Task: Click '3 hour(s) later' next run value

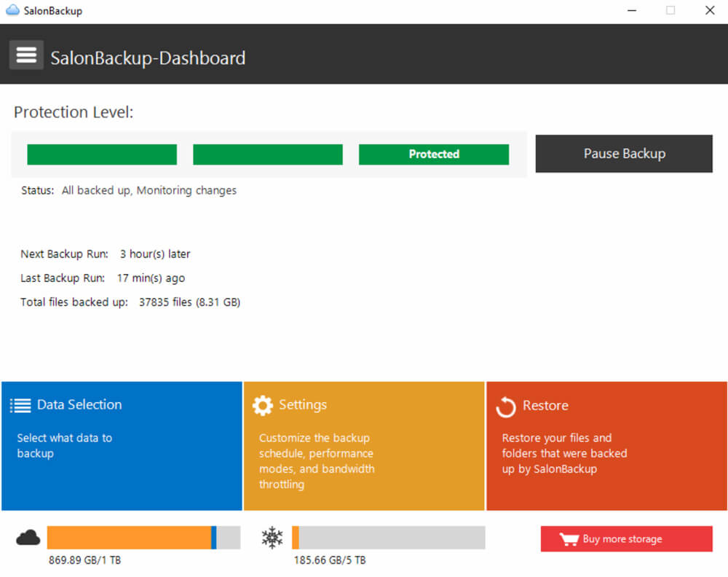Action: [155, 254]
